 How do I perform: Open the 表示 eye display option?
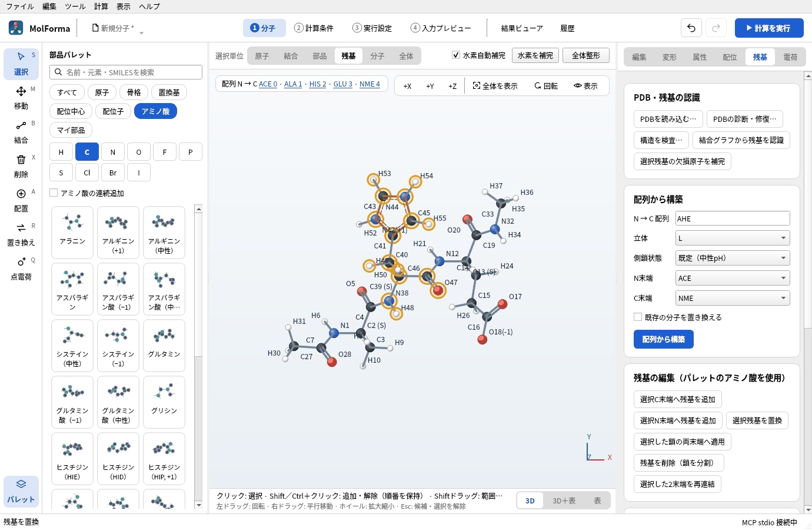point(586,86)
